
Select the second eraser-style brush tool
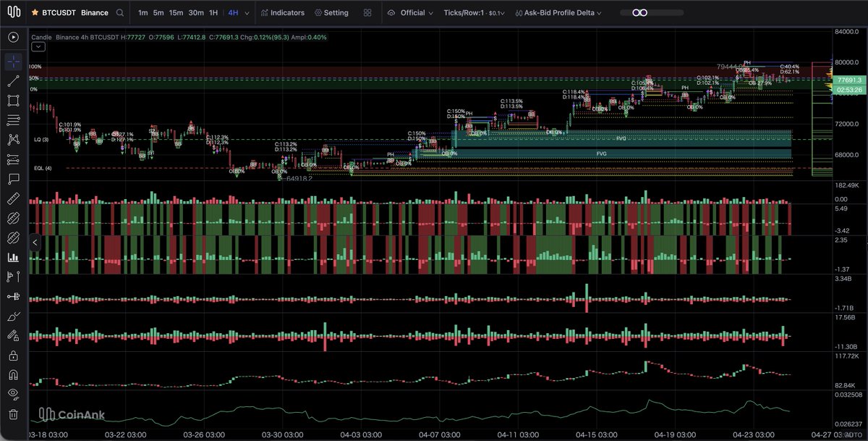[13, 238]
